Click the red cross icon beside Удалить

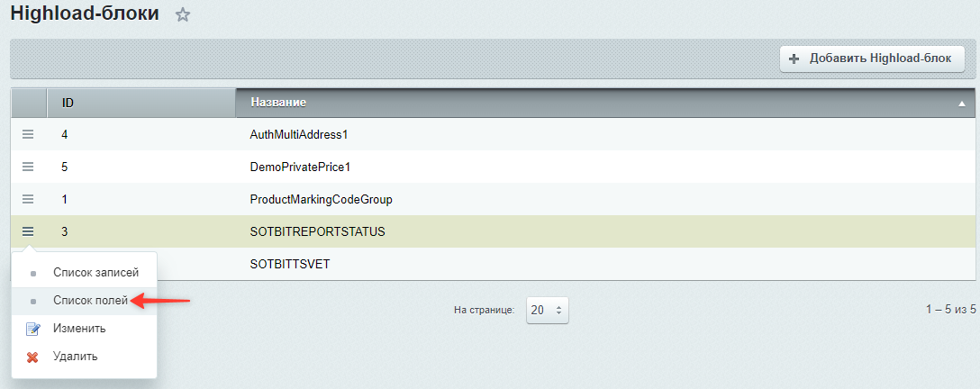[x=32, y=357]
